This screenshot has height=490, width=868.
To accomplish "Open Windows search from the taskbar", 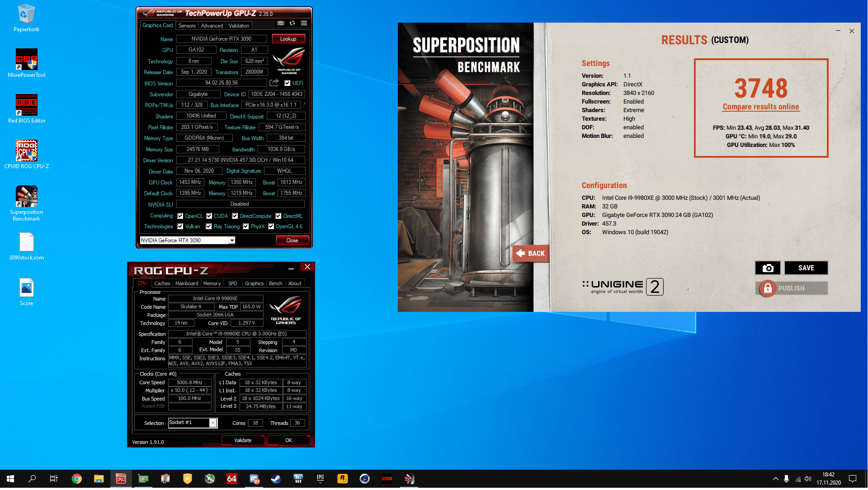I will (32, 479).
